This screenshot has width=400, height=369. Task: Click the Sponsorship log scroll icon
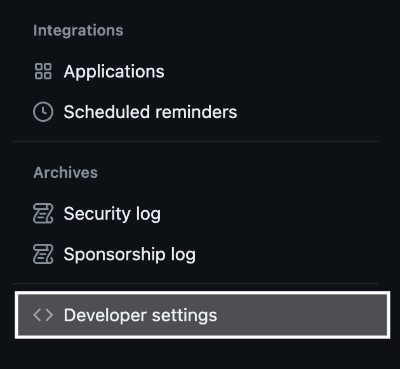click(x=43, y=254)
